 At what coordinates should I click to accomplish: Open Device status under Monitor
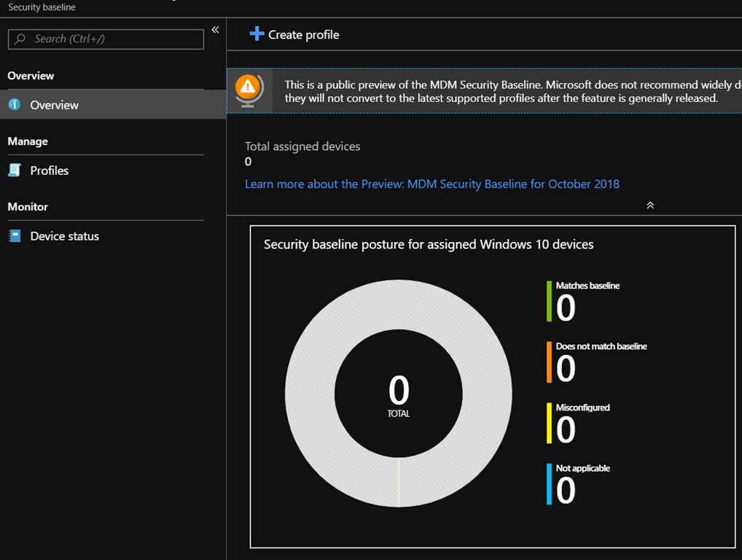pyautogui.click(x=64, y=236)
